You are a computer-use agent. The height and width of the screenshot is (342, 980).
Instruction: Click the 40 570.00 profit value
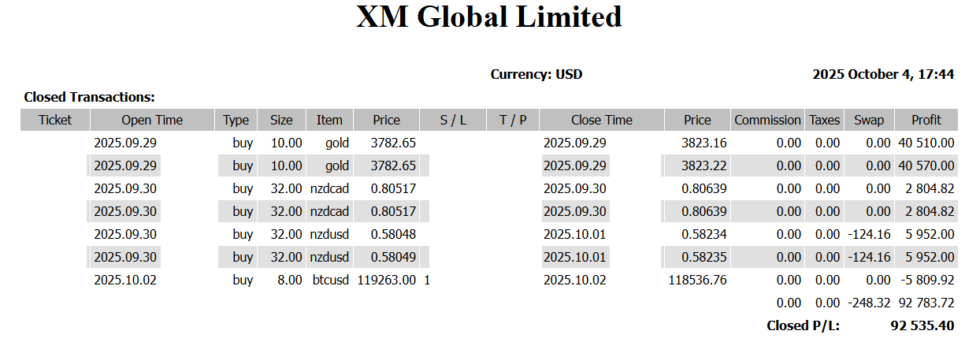pos(926,165)
